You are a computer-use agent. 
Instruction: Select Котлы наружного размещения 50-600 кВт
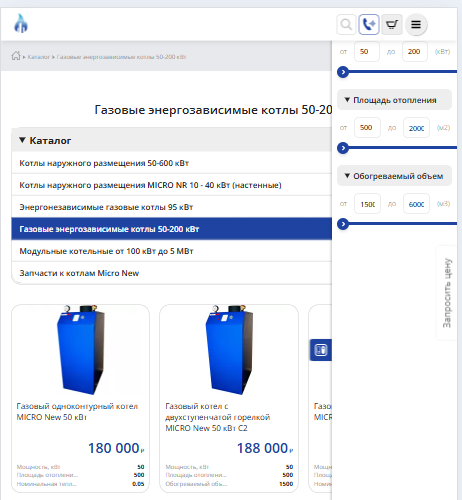pos(172,163)
